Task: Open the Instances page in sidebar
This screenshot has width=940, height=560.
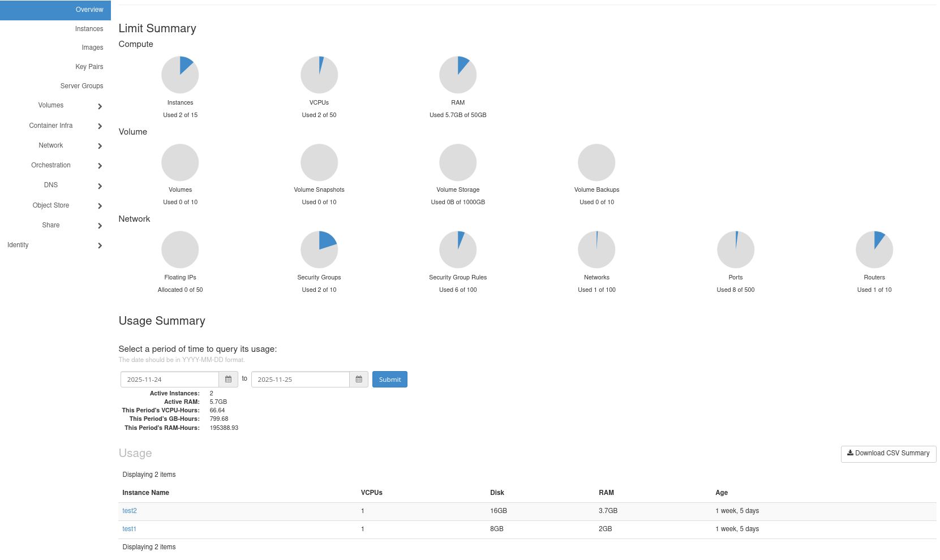Action: click(x=89, y=29)
